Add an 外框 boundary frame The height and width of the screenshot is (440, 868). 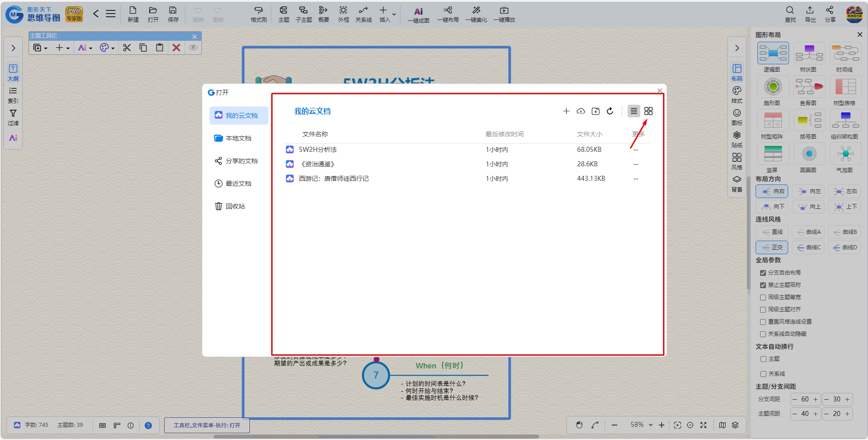[x=343, y=14]
